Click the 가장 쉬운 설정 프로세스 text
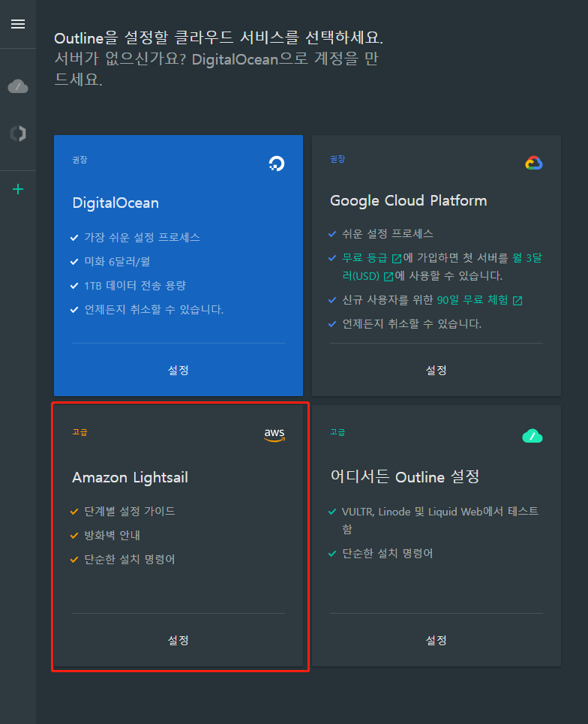 142,237
